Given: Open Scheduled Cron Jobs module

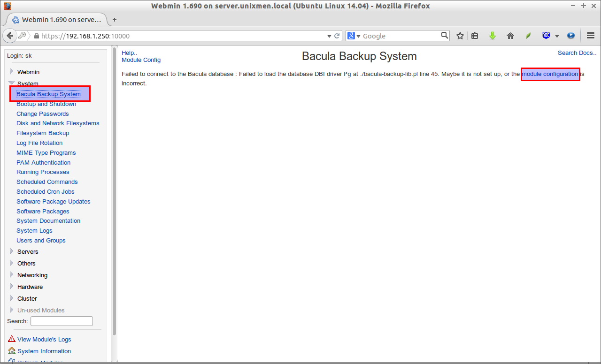Looking at the screenshot, I should coord(45,192).
